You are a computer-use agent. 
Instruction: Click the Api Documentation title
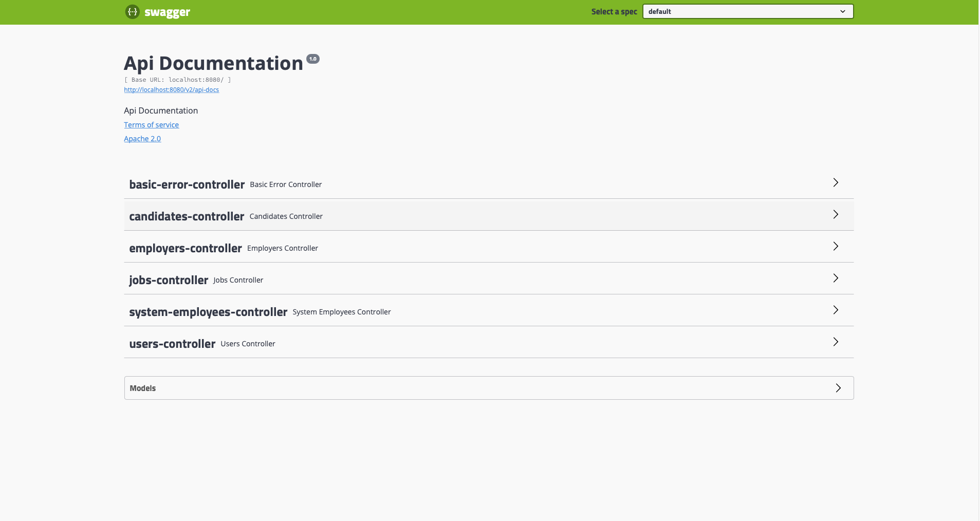click(x=213, y=63)
